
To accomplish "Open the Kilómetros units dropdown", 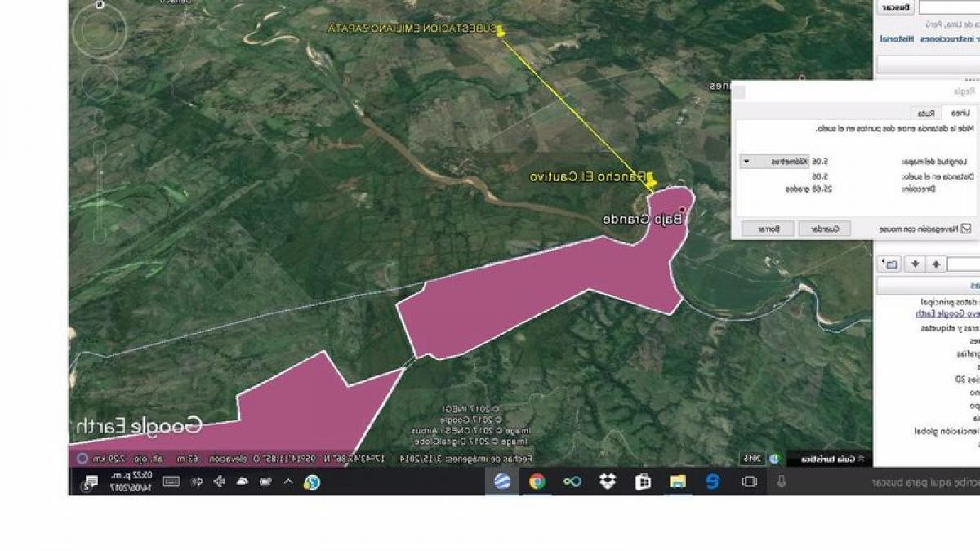I will [x=747, y=162].
